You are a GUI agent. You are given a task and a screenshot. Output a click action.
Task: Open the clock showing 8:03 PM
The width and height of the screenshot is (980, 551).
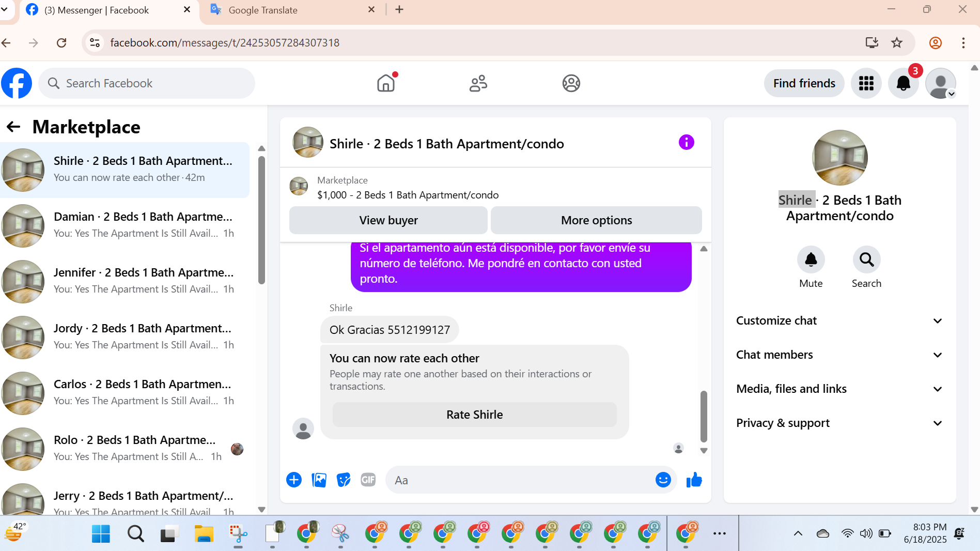coord(926,533)
